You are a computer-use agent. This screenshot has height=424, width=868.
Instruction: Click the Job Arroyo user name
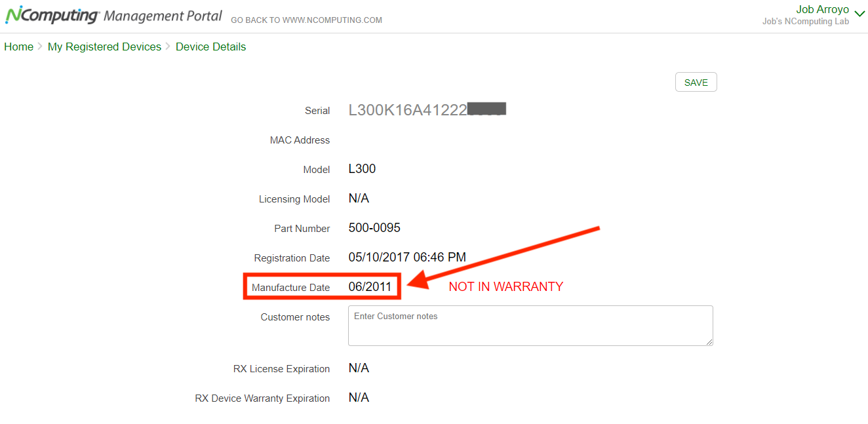pos(822,10)
